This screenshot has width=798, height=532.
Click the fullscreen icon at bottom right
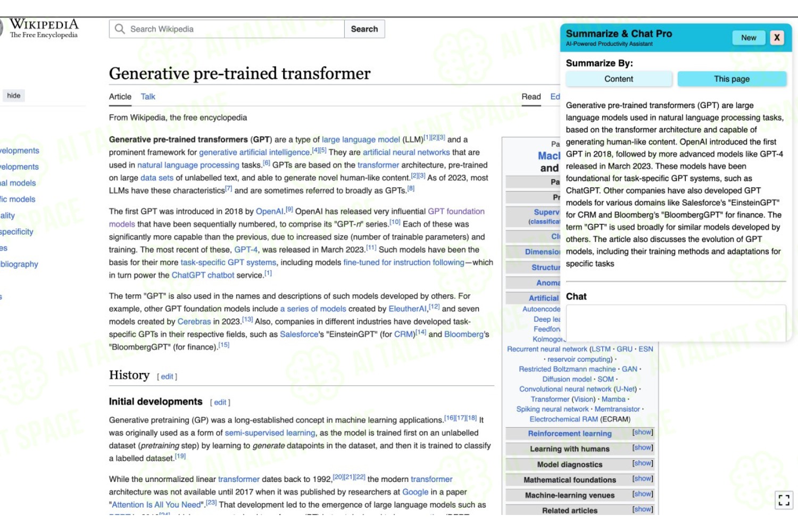(784, 500)
